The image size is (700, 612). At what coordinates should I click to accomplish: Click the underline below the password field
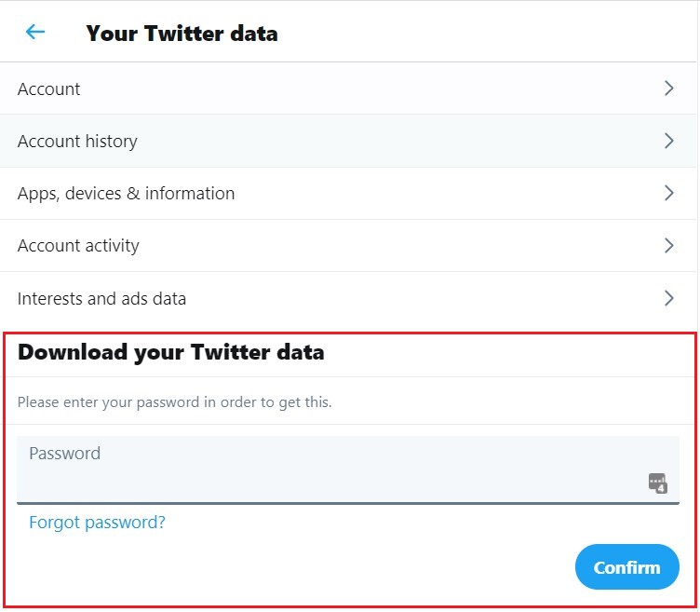347,503
